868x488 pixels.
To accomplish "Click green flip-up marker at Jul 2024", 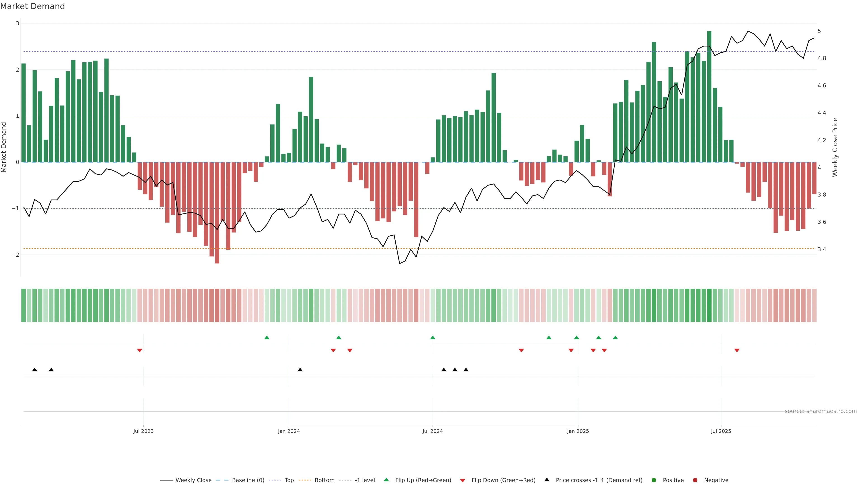I will point(433,338).
